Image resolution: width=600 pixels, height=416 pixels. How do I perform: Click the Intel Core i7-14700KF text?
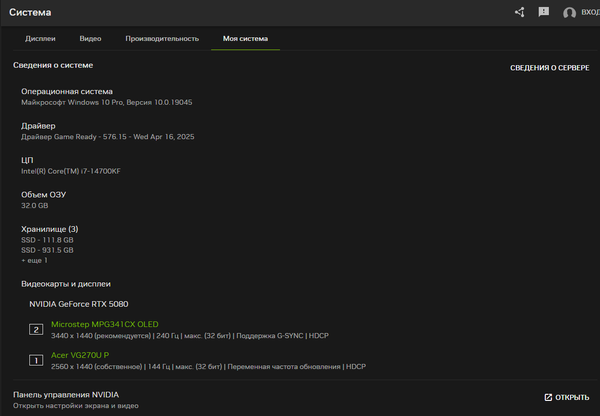pos(71,171)
